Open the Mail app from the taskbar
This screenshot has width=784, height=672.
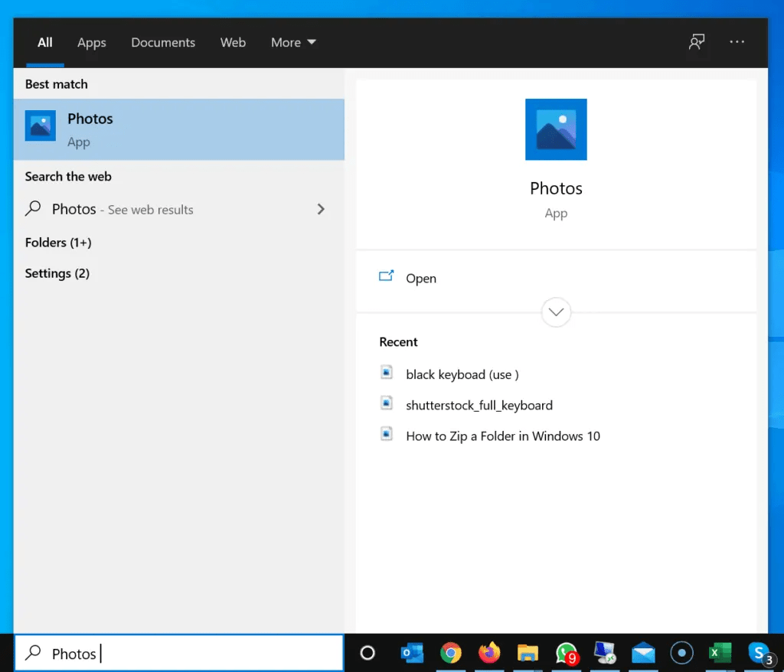pyautogui.click(x=643, y=653)
